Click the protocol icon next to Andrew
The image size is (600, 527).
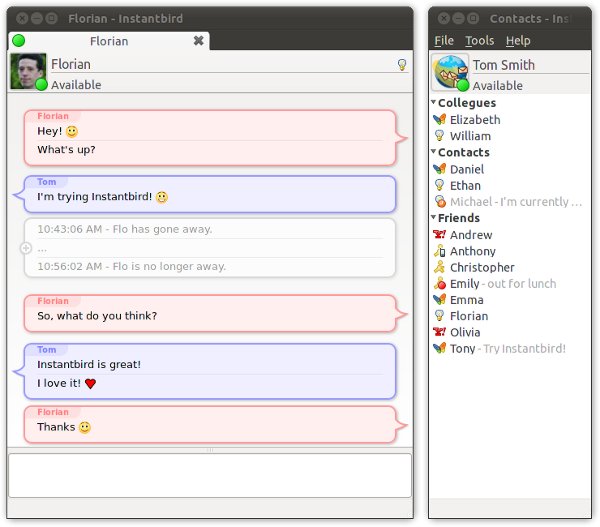click(x=439, y=235)
